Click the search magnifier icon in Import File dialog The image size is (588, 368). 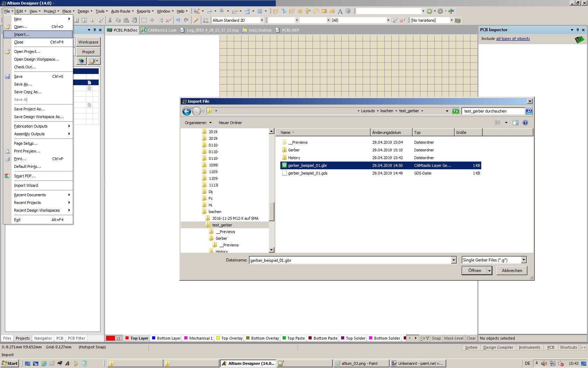point(529,111)
